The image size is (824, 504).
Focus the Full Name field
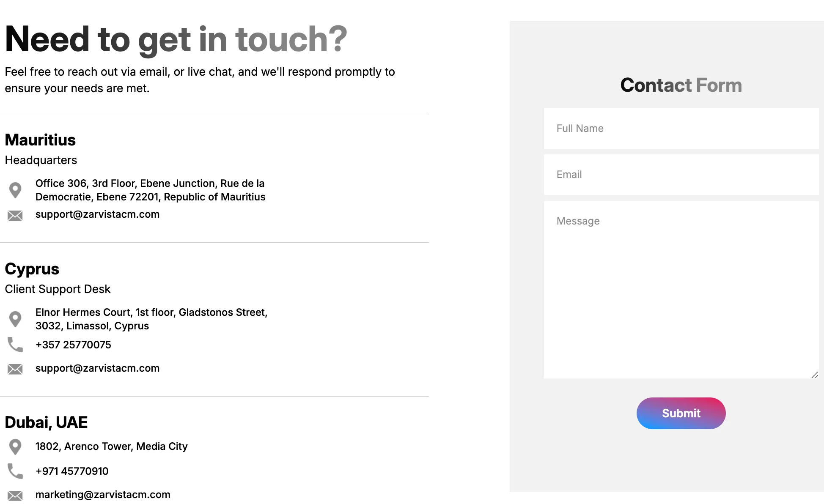pos(681,129)
